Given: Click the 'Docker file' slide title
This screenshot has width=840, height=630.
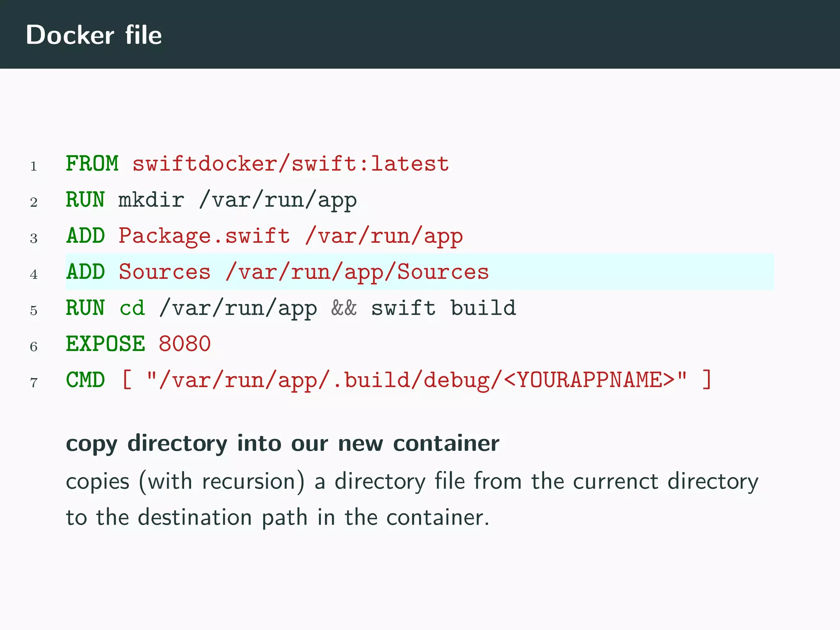Looking at the screenshot, I should 94,35.
